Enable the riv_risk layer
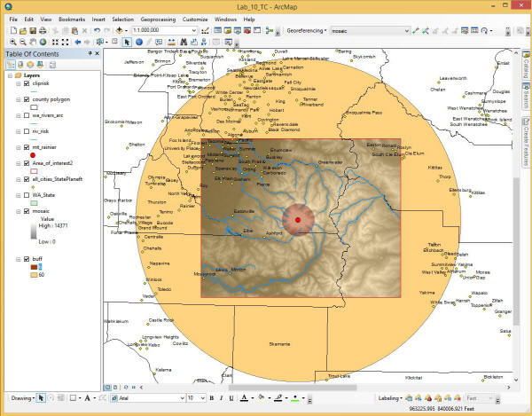532x416 pixels. coord(27,131)
